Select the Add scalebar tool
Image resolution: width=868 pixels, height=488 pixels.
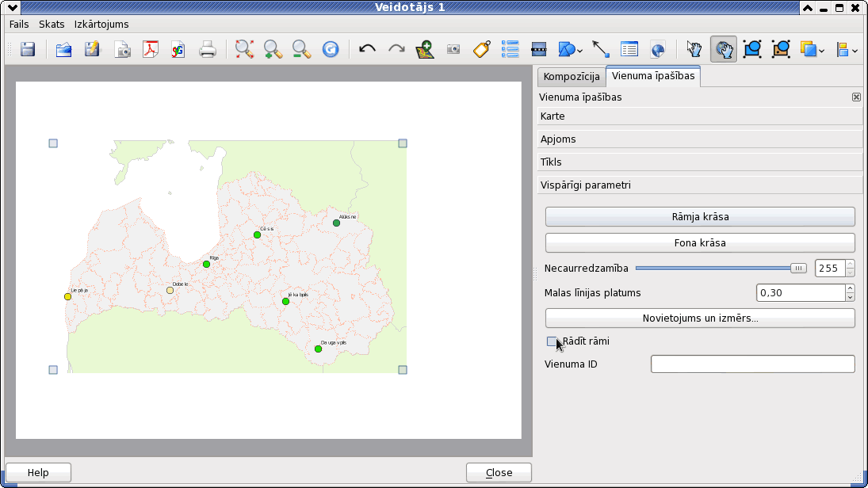click(x=538, y=49)
